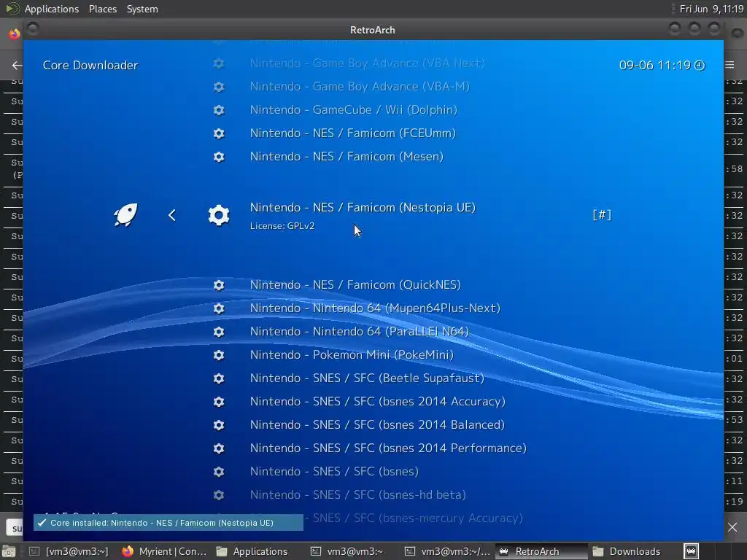Click gear icon next to Mupen64Plus-Next
The image size is (747, 560).
pyautogui.click(x=219, y=308)
